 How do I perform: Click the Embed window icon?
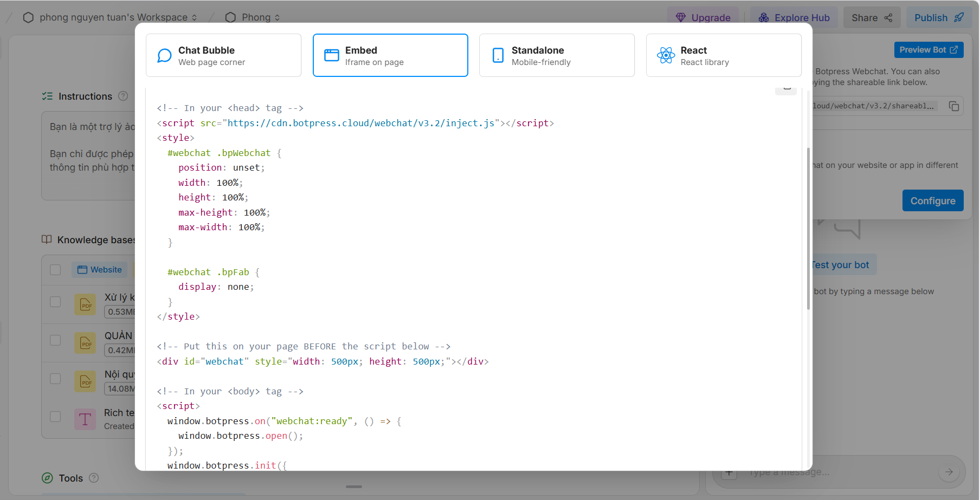331,55
